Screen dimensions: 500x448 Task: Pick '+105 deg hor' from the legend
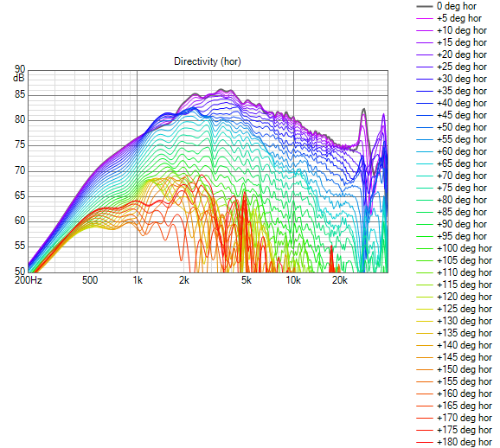pyautogui.click(x=464, y=260)
